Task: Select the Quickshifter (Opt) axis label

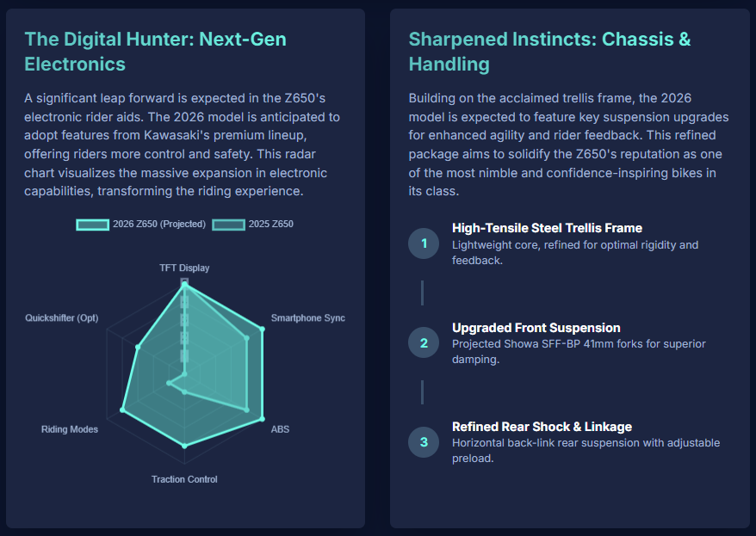Action: point(62,318)
